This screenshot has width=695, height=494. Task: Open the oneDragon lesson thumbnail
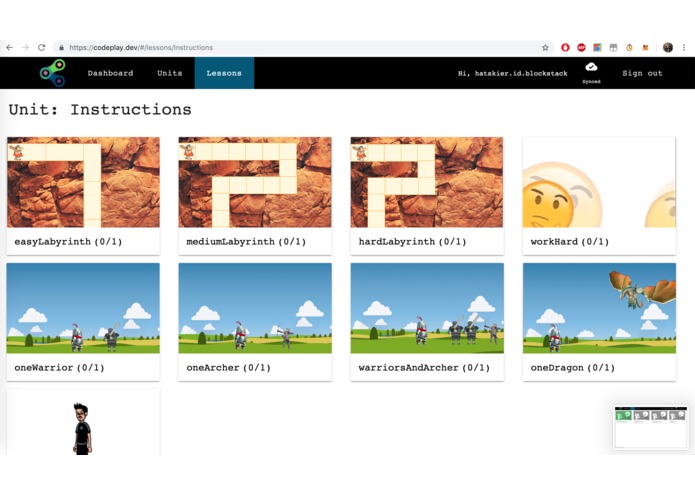pyautogui.click(x=599, y=308)
